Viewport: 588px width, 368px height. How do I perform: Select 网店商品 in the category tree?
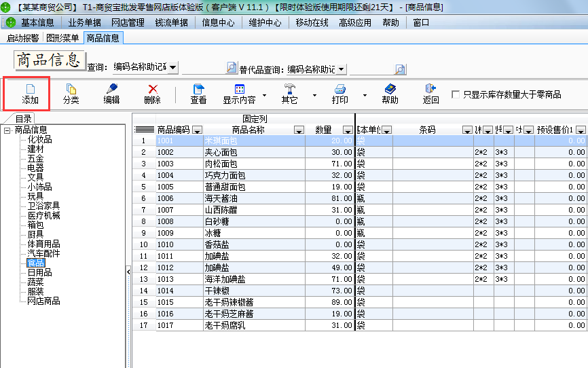44,301
